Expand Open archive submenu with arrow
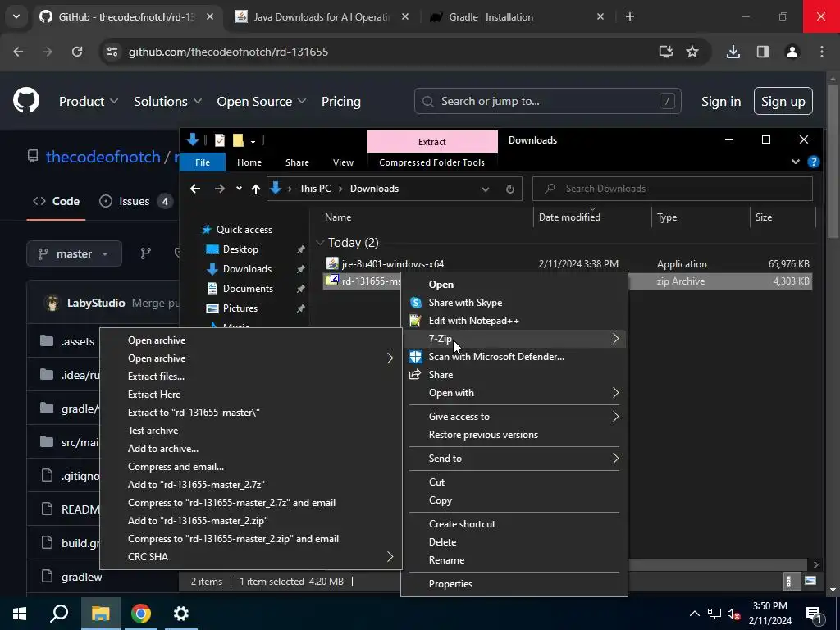Screen dimensions: 840x630 tap(390, 358)
